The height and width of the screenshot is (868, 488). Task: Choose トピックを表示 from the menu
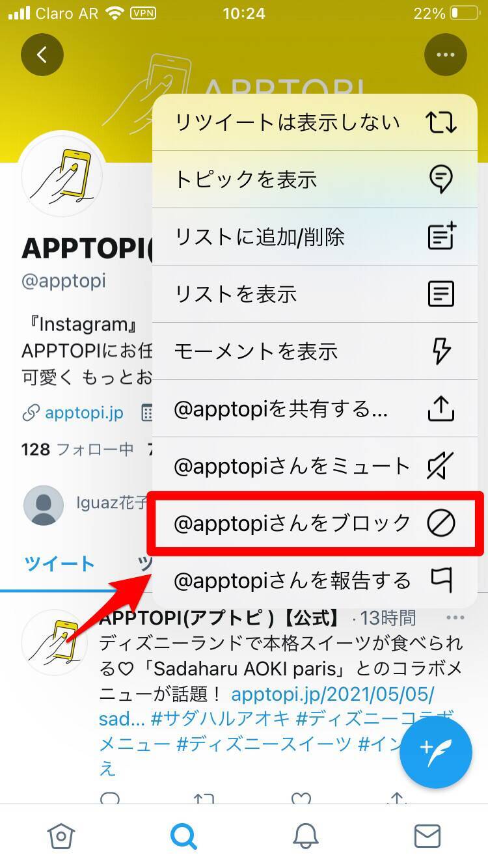coord(315,180)
